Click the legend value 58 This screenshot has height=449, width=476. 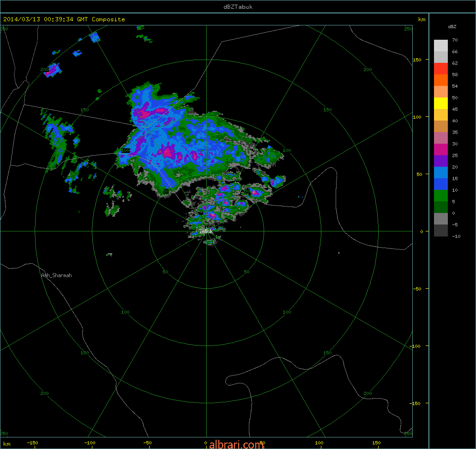(455, 74)
